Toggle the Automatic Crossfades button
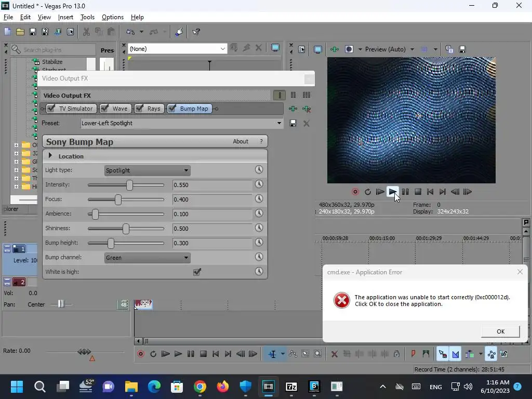Image resolution: width=532 pixels, height=399 pixels. point(456,354)
